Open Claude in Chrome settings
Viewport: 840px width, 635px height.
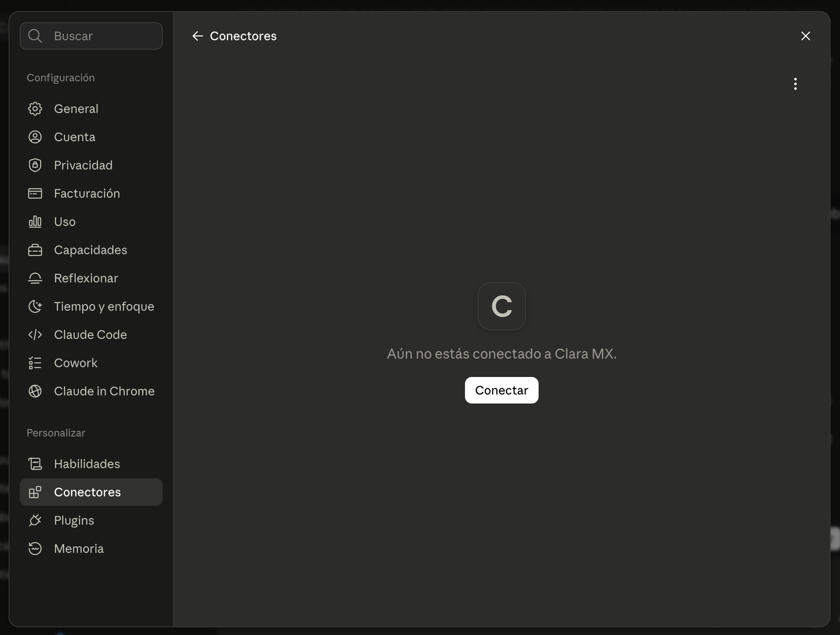91,391
